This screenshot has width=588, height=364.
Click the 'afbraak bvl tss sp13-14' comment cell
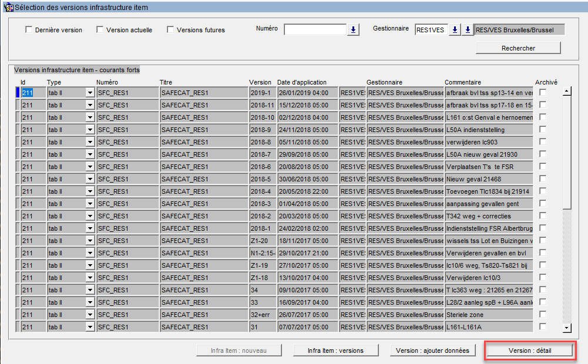(x=489, y=93)
